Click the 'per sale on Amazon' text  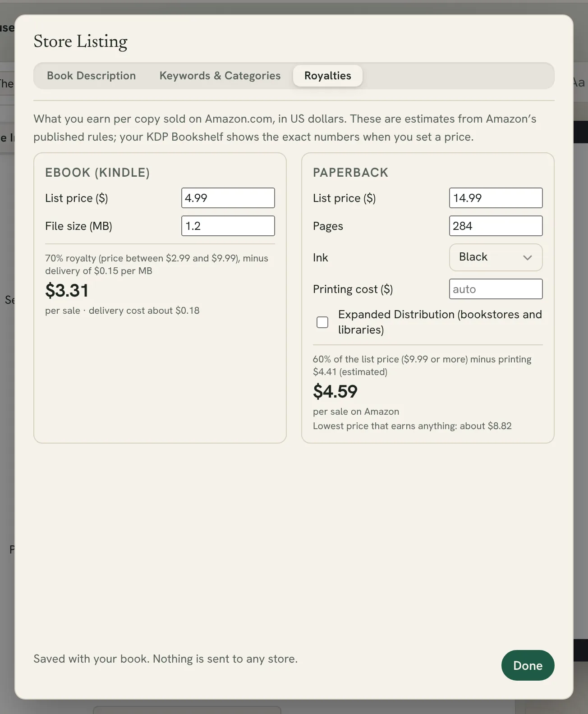pyautogui.click(x=356, y=412)
